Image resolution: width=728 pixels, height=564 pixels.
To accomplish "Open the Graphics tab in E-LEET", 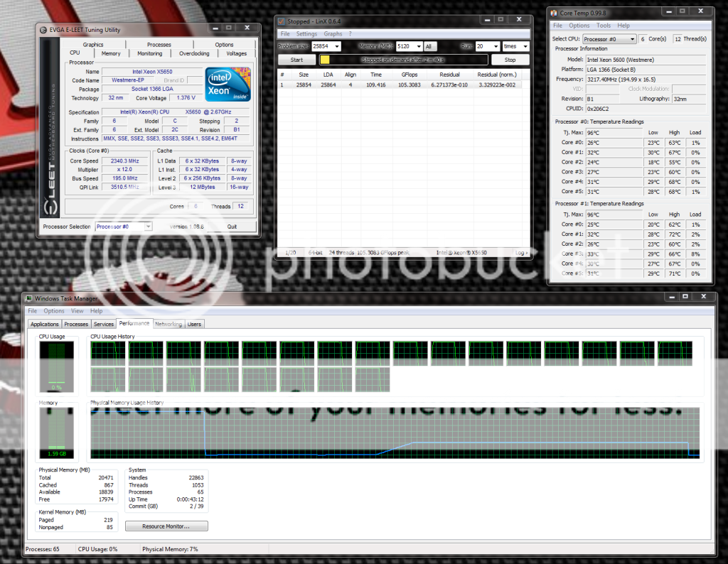I will [93, 45].
